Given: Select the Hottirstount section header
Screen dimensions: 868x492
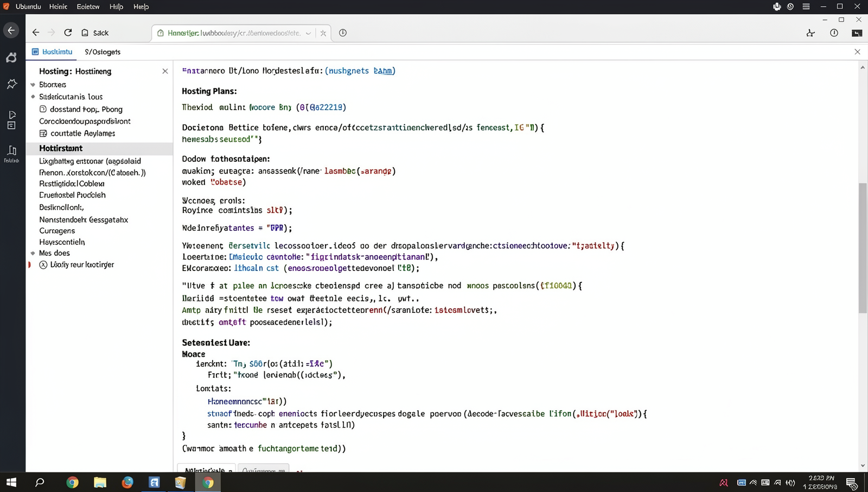Looking at the screenshot, I should 99,148.
